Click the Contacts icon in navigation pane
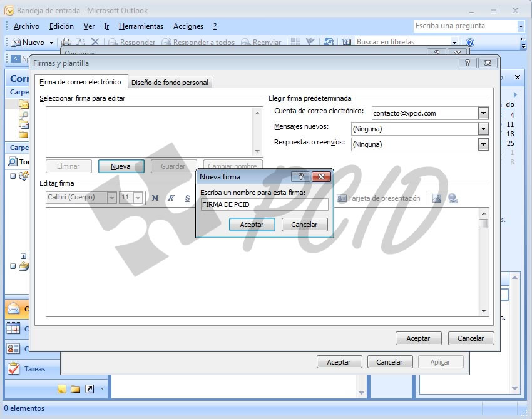532x419 pixels. click(x=13, y=348)
